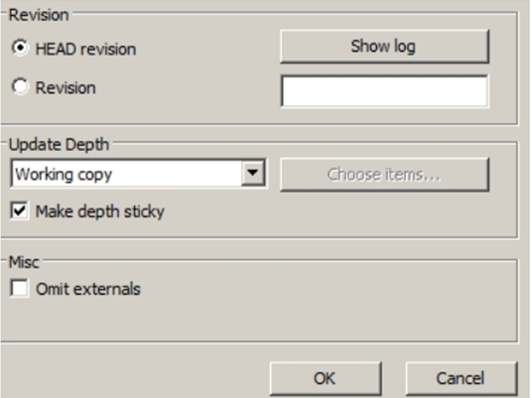The image size is (532, 398).
Task: Click the Misc group box title
Action: point(24,262)
